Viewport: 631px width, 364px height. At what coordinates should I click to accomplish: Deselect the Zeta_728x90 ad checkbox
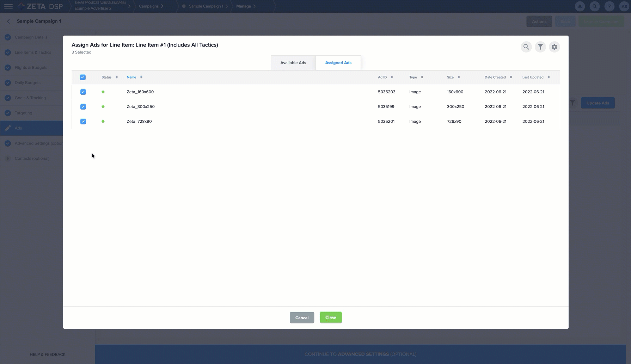point(83,122)
